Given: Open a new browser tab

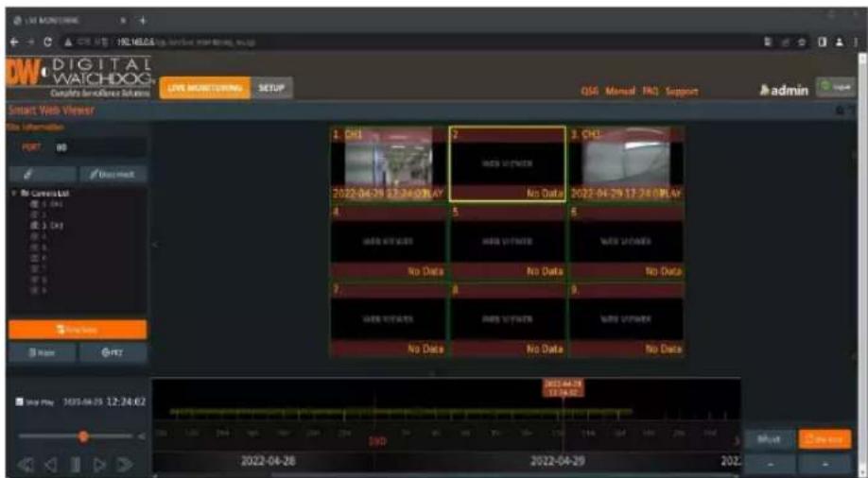Looking at the screenshot, I should [143, 21].
